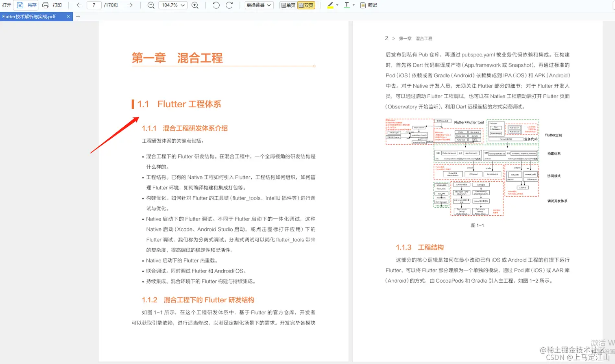Close the Flutter技术解析与实战.pdf tab
This screenshot has height=364, width=615.
(x=68, y=17)
